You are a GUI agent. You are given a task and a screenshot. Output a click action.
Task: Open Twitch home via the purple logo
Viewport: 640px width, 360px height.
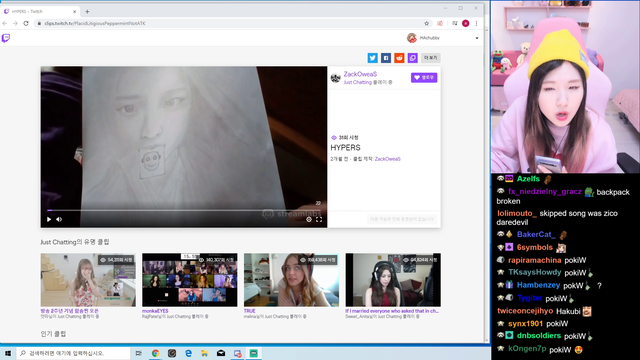(x=6, y=38)
